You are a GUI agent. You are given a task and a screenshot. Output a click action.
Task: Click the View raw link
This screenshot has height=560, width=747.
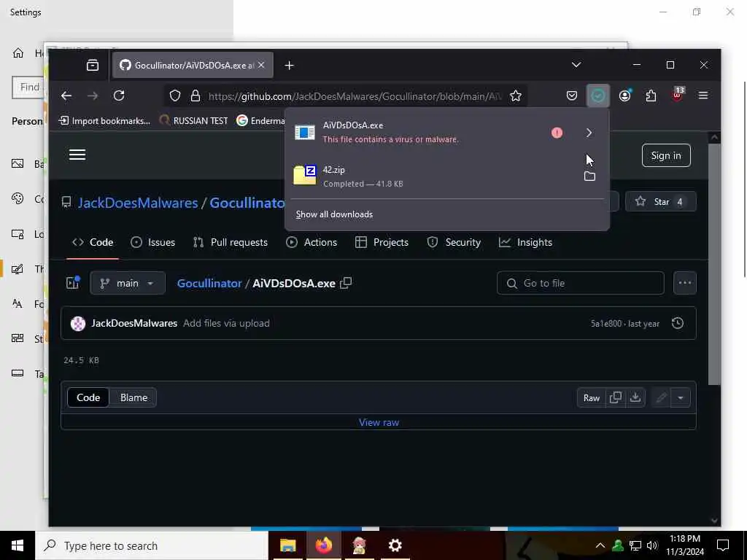pyautogui.click(x=379, y=422)
